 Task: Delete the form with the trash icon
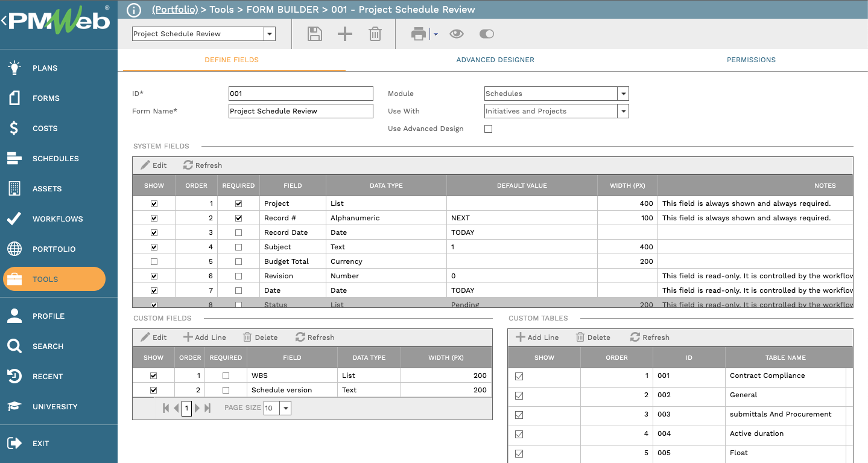point(375,34)
